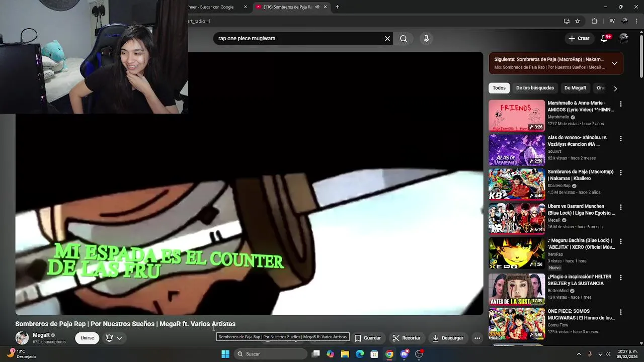
Task: Open notification preferences dropdown for MegaR
Action: (114, 338)
